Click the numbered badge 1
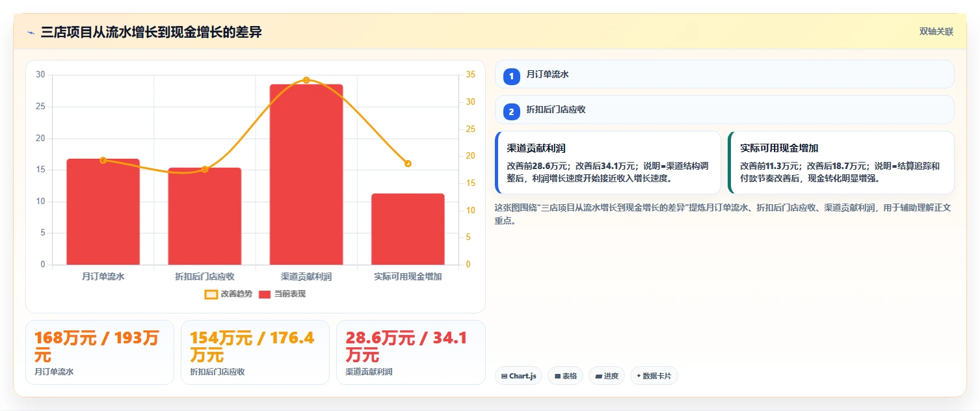The height and width of the screenshot is (411, 980). tap(511, 76)
